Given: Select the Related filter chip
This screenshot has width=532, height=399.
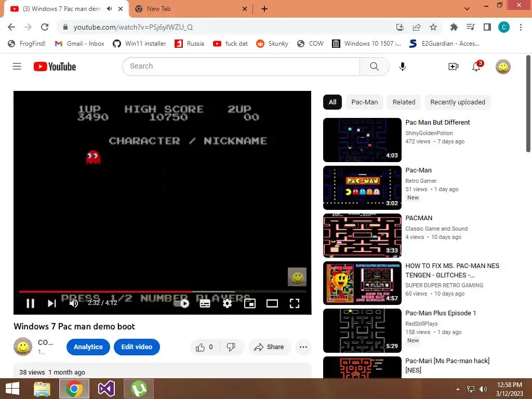Looking at the screenshot, I should (404, 102).
